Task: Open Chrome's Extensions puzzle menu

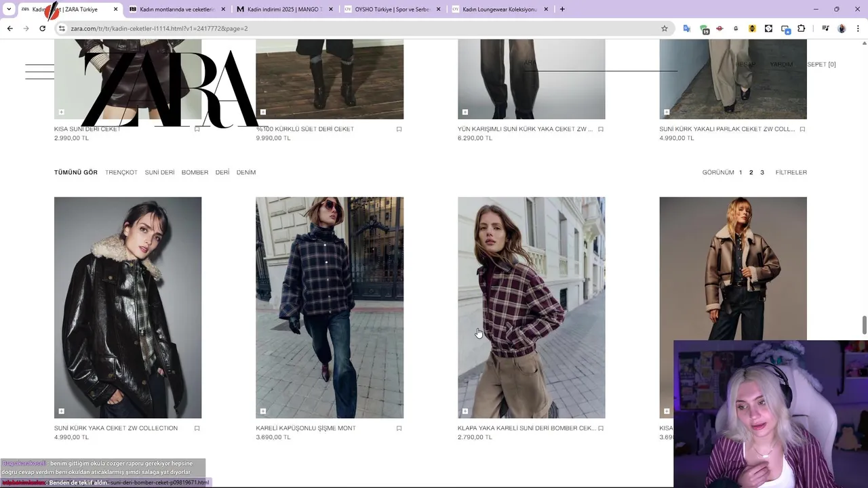Action: click(x=802, y=28)
